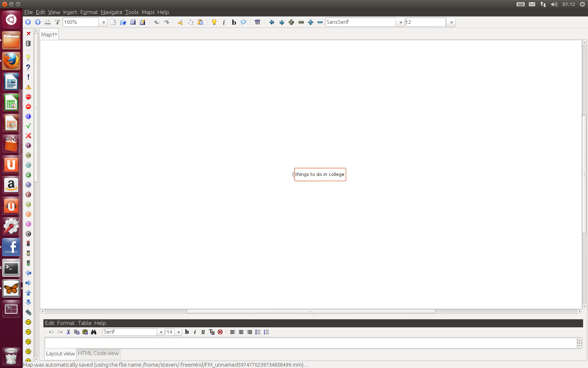Click the calendar/time management toolbar icon
This screenshot has height=368, width=588.
[258, 22]
